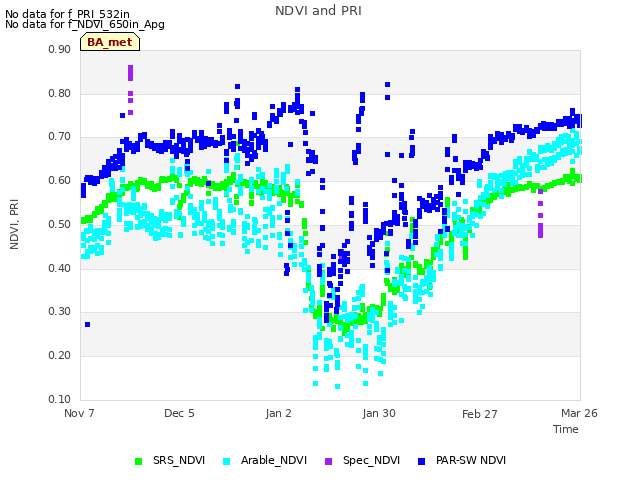The image size is (640, 480).
Task: Click the Jan 2 x-axis label
Action: (x=278, y=413)
